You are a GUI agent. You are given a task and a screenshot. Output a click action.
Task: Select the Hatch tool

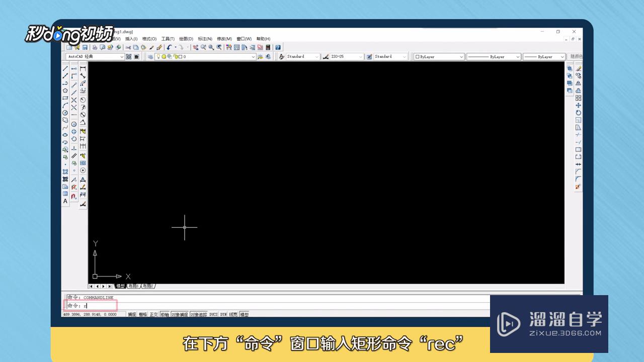pyautogui.click(x=65, y=171)
